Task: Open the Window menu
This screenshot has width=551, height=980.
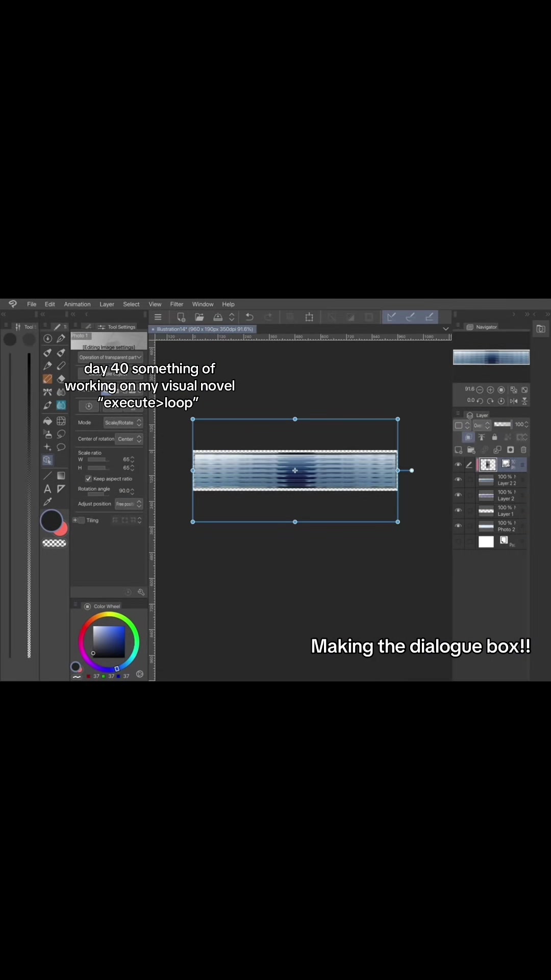Action: click(203, 304)
